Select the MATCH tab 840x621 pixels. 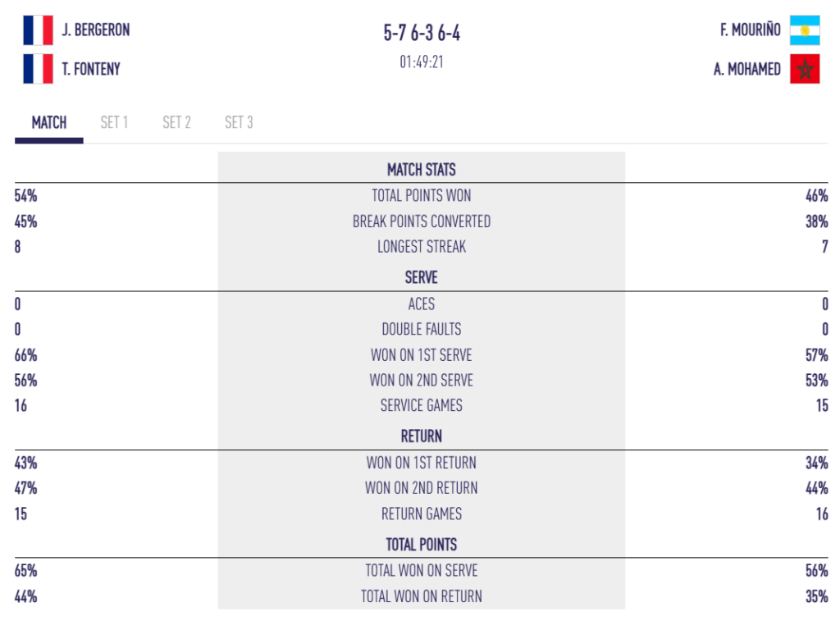coord(49,123)
